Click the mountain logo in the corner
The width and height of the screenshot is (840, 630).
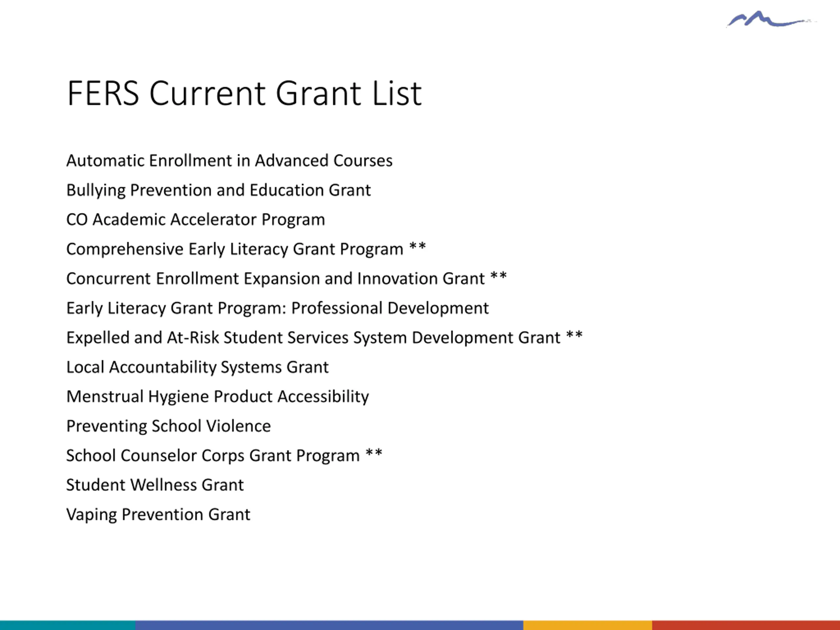pyautogui.click(x=771, y=19)
